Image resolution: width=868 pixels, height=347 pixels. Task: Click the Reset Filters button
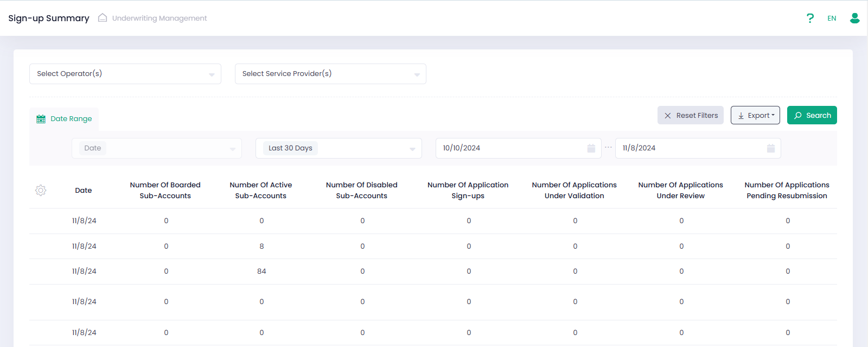690,115
